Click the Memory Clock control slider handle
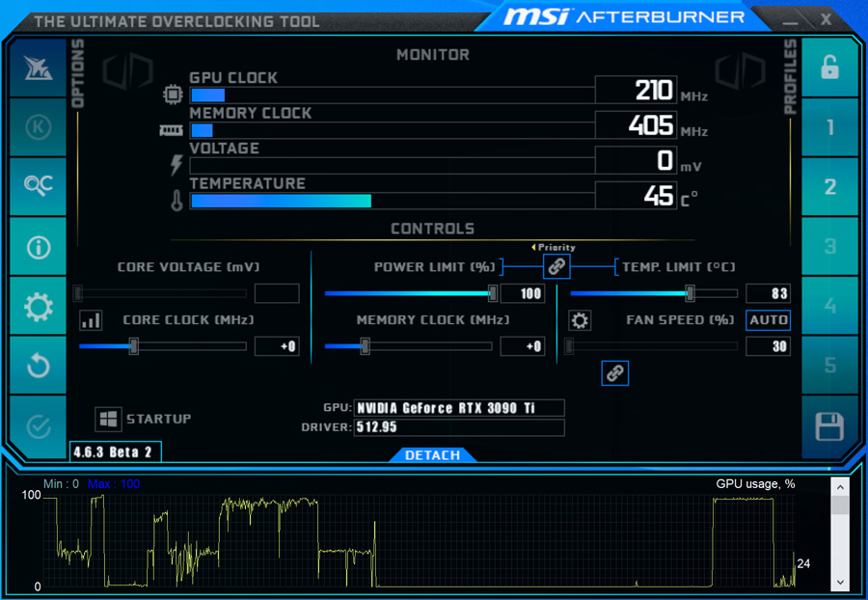This screenshot has height=600, width=868. [x=365, y=346]
